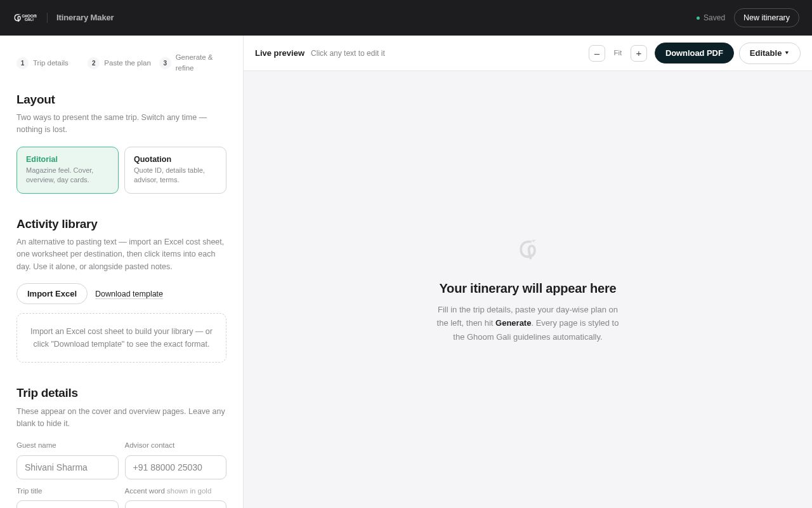This screenshot has height=508, width=812.
Task: Click the 'Click any text to edit it' hint
Action: [348, 53]
